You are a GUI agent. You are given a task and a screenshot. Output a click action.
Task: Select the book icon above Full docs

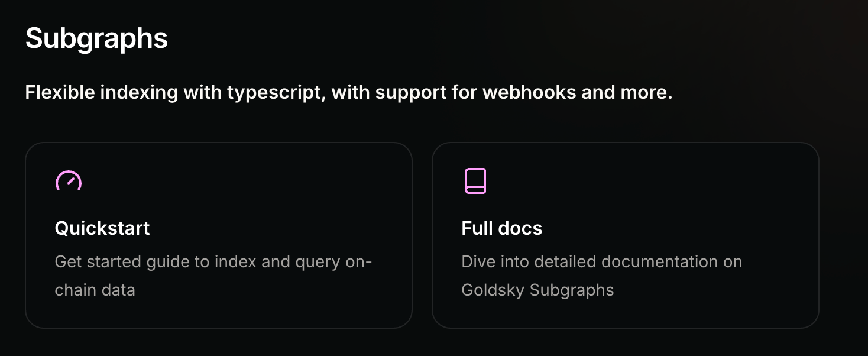475,181
